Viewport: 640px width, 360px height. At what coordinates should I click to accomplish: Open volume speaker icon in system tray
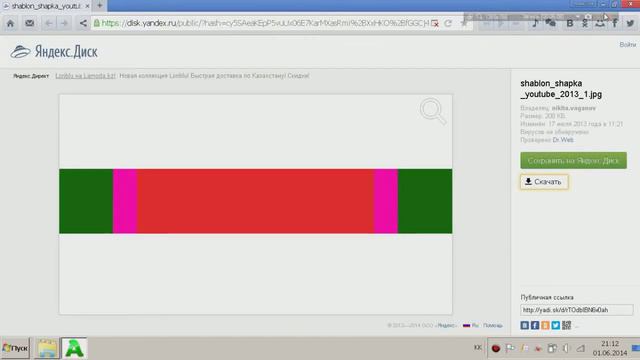(566, 348)
